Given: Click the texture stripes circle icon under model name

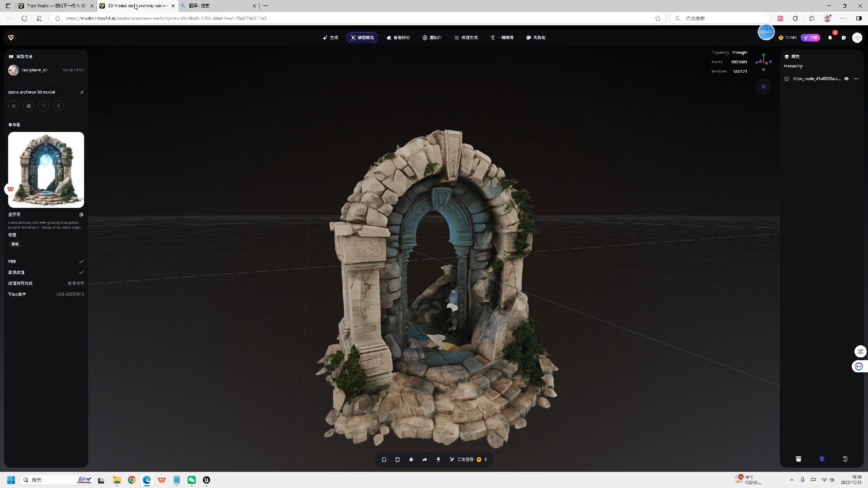Looking at the screenshot, I should [x=28, y=106].
